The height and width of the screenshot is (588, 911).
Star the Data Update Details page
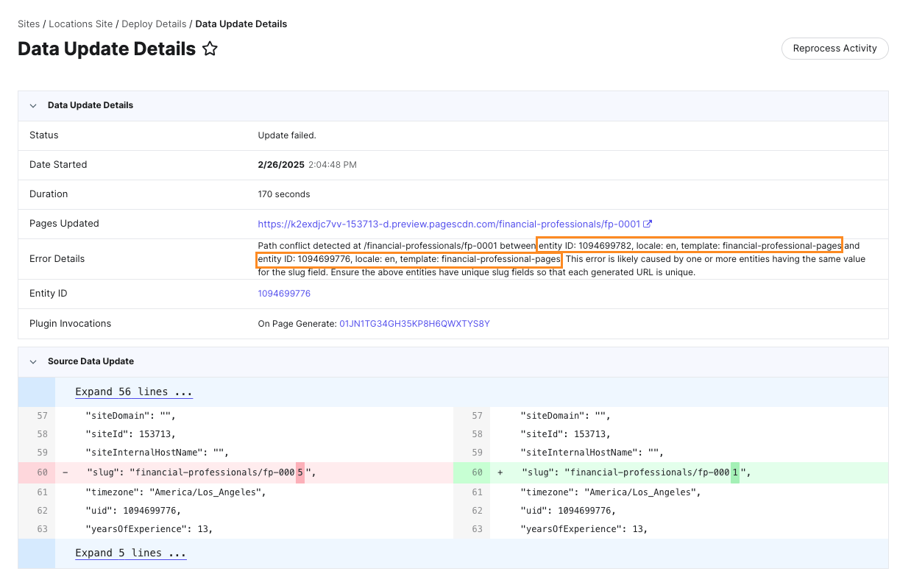(x=210, y=49)
